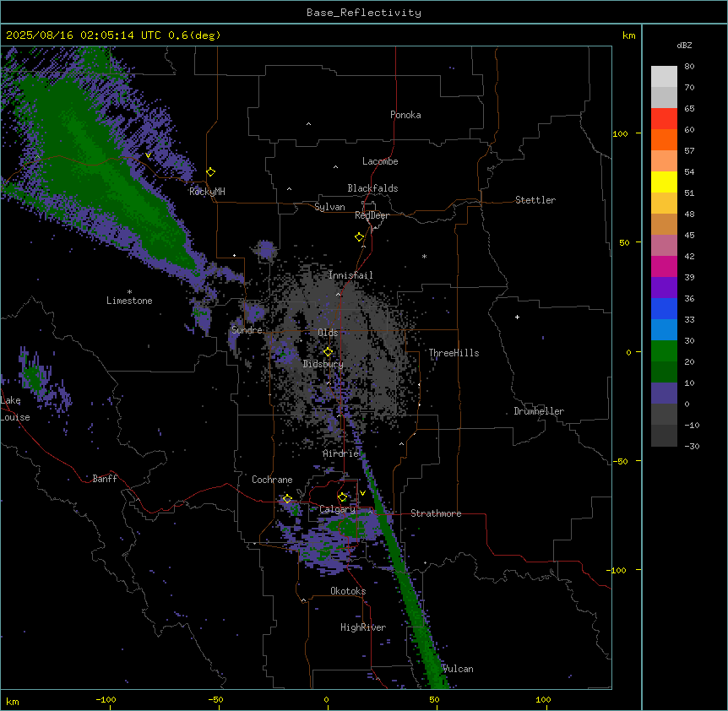Click the km unit label at the bottom left
This screenshot has height=711, width=728.
click(x=13, y=701)
